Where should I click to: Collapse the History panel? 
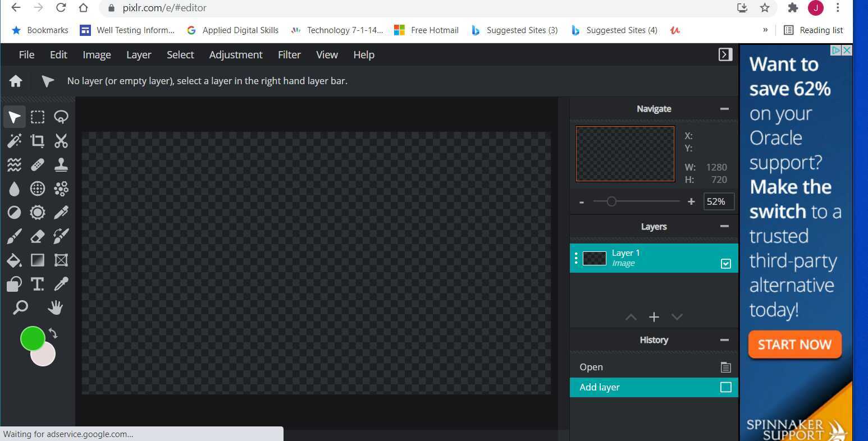pyautogui.click(x=724, y=339)
